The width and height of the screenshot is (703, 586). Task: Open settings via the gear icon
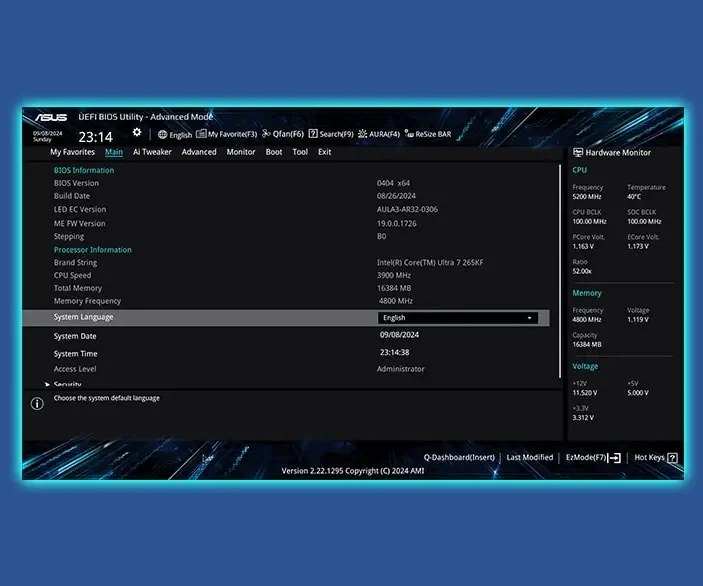[137, 132]
